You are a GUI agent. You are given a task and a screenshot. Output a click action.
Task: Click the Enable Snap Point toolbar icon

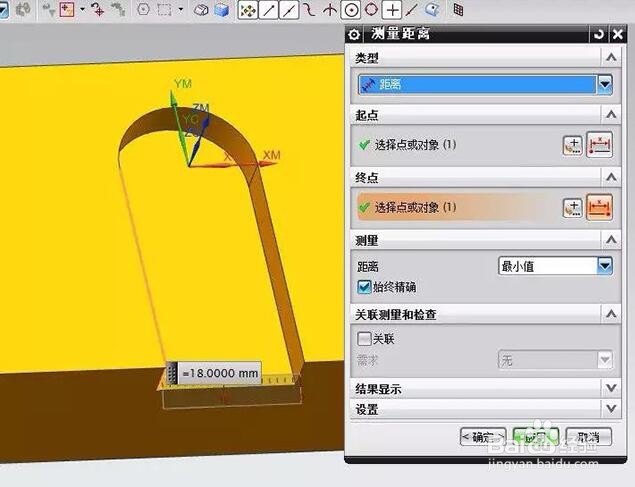click(x=247, y=10)
